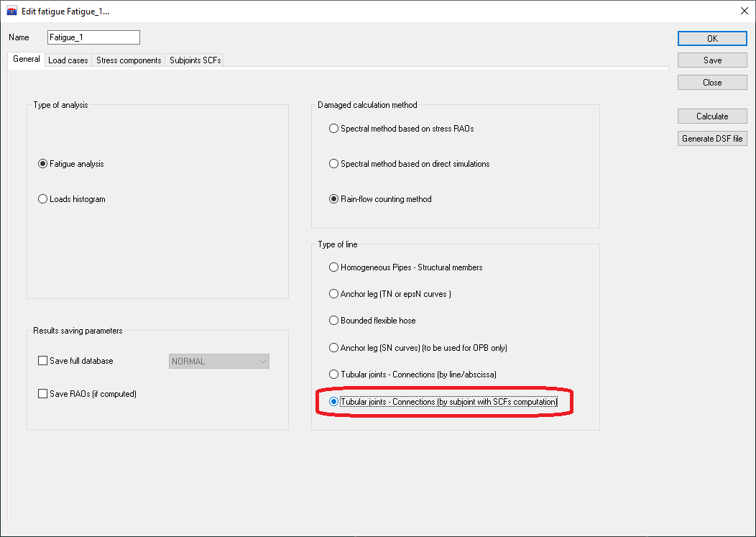The image size is (756, 537).
Task: Switch to the Load cases tab
Action: pyautogui.click(x=68, y=60)
